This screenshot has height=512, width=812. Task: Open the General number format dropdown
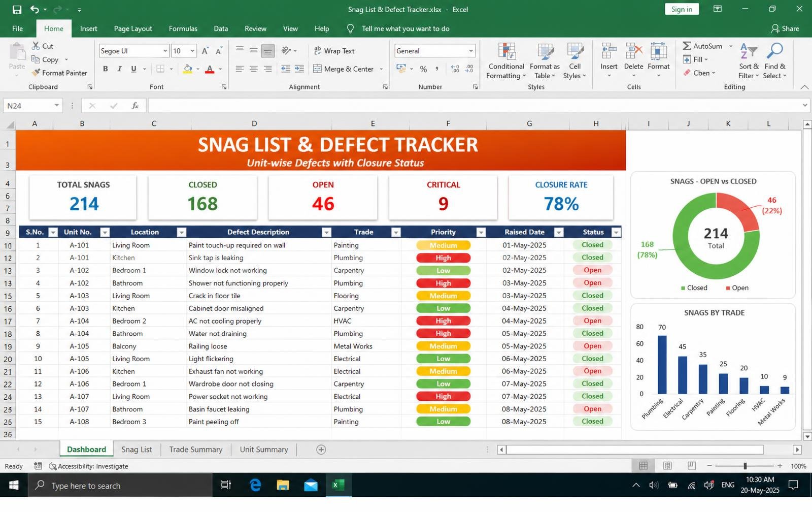[x=471, y=51]
